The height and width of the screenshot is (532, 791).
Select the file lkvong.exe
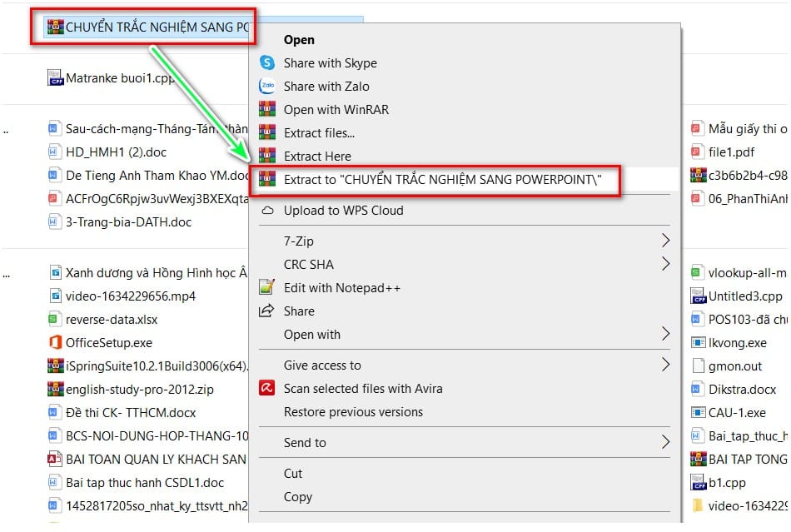point(729,343)
